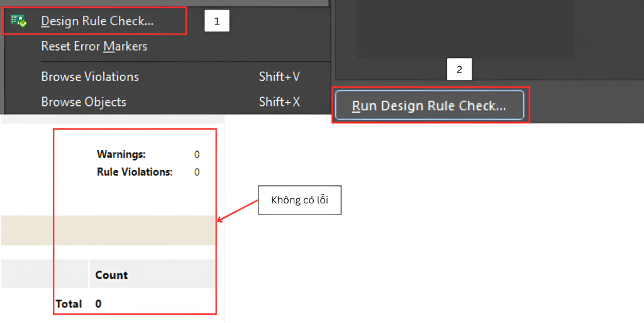Click the green Design Rule Check icon
Image resolution: width=644 pixels, height=323 pixels.
tap(19, 21)
